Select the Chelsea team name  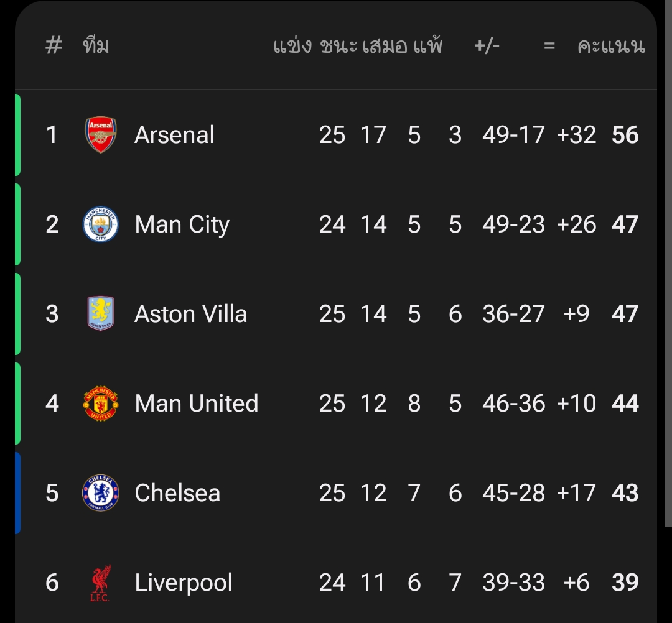(x=177, y=493)
